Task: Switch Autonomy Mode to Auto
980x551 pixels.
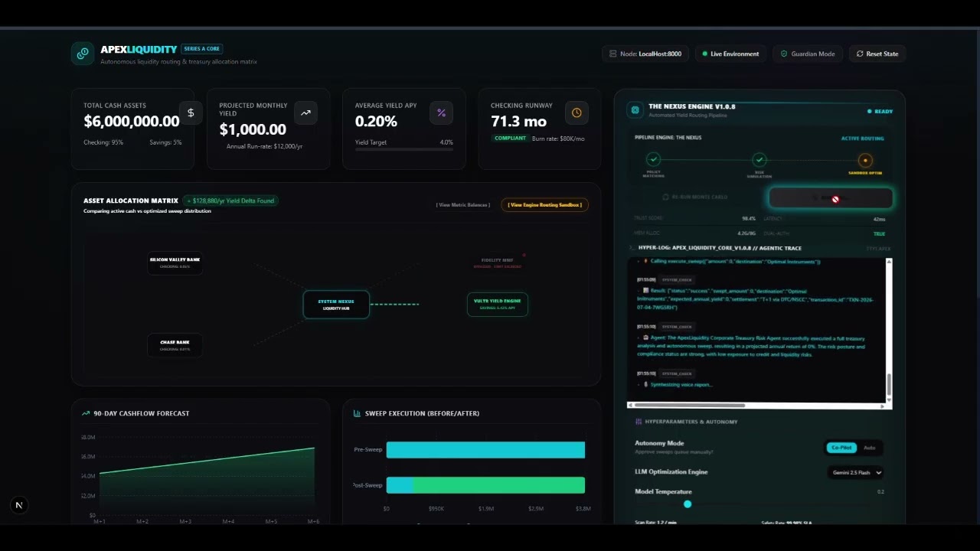Action: click(x=870, y=448)
